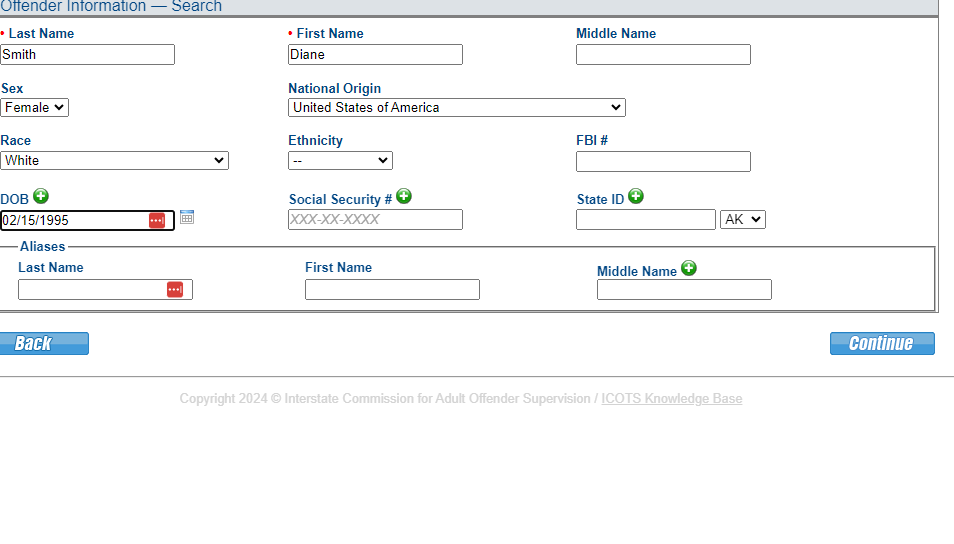Click the Back button
This screenshot has height=544, width=954.
coord(44,344)
